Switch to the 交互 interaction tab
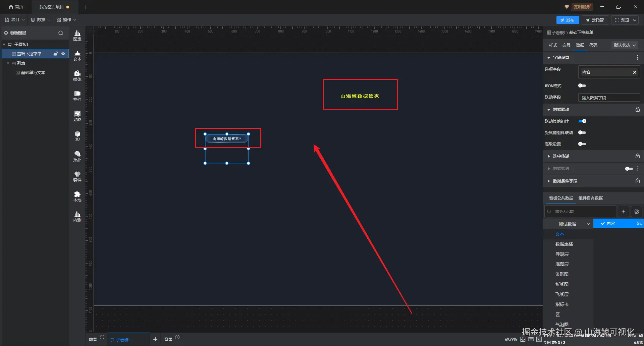644x346 pixels. 566,45
